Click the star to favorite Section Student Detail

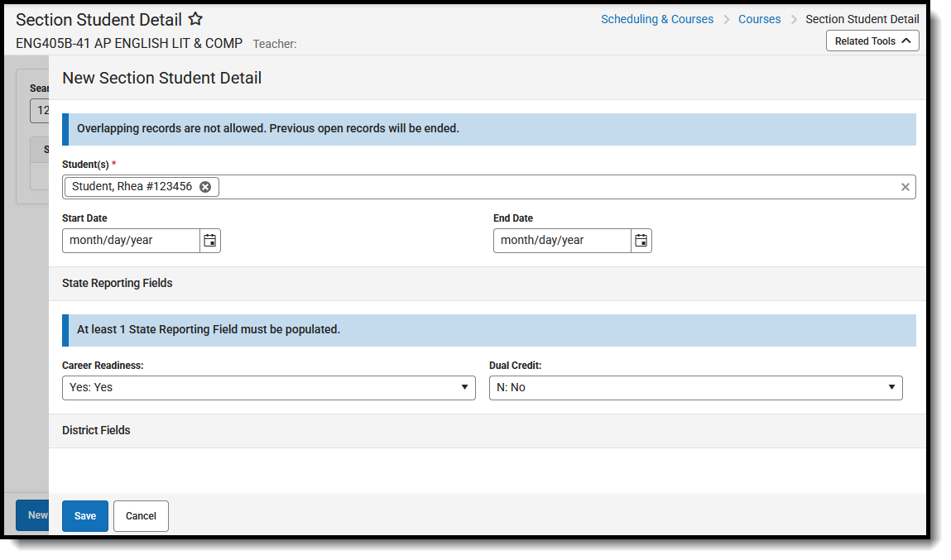195,18
